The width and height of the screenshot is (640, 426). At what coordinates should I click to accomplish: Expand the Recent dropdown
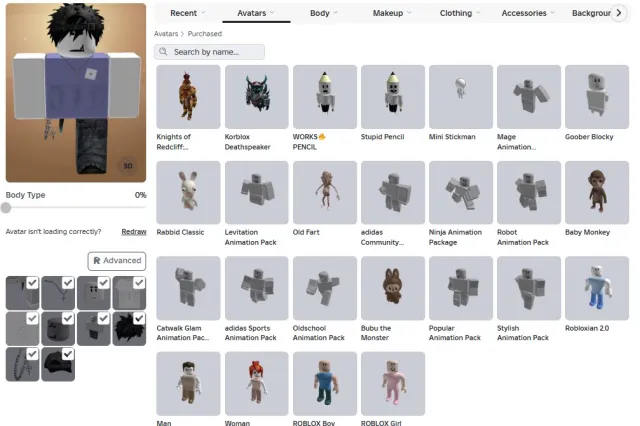tap(188, 13)
